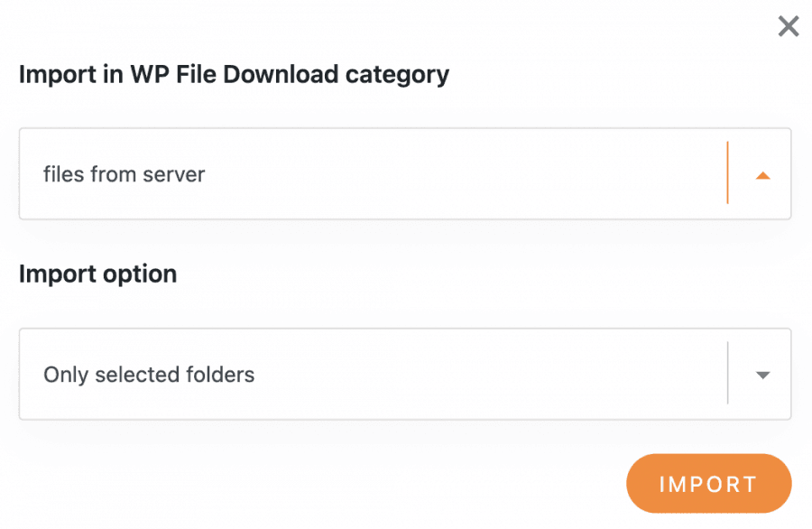Close the import dialog with the X icon

(x=789, y=27)
